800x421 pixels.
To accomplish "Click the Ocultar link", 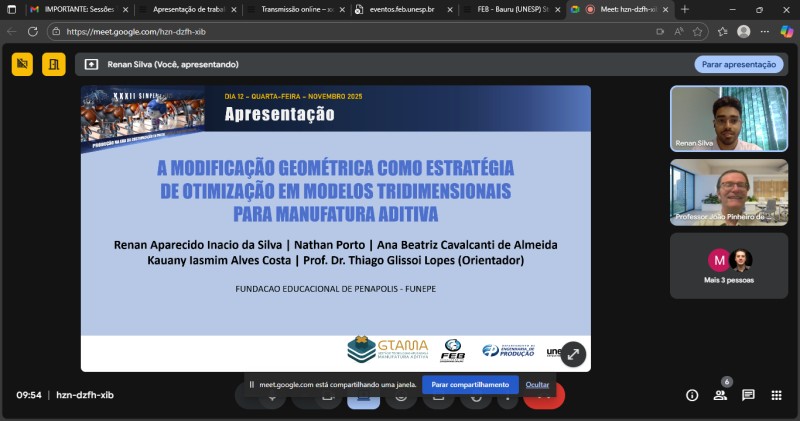I will tap(538, 384).
